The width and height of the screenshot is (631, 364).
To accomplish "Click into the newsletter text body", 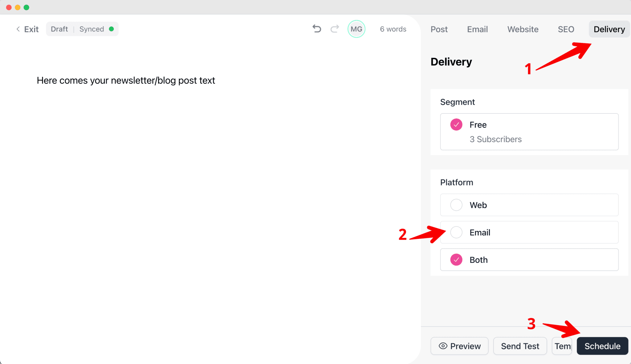I will 126,81.
